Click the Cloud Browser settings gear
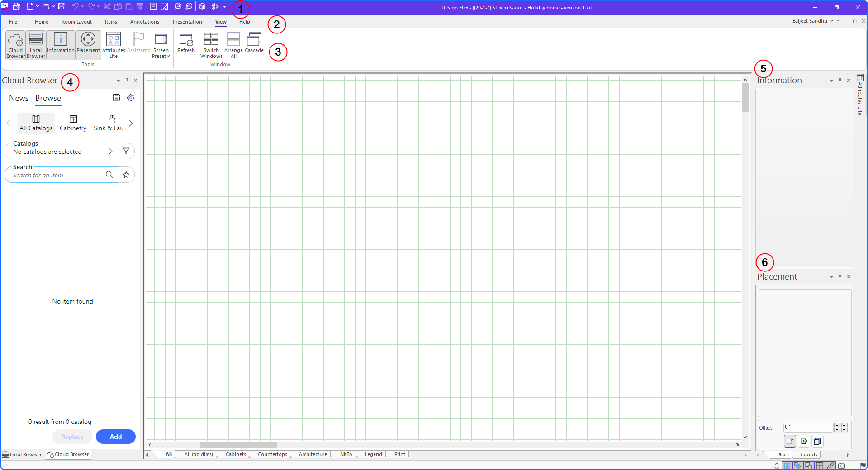This screenshot has width=868, height=470. [x=131, y=98]
